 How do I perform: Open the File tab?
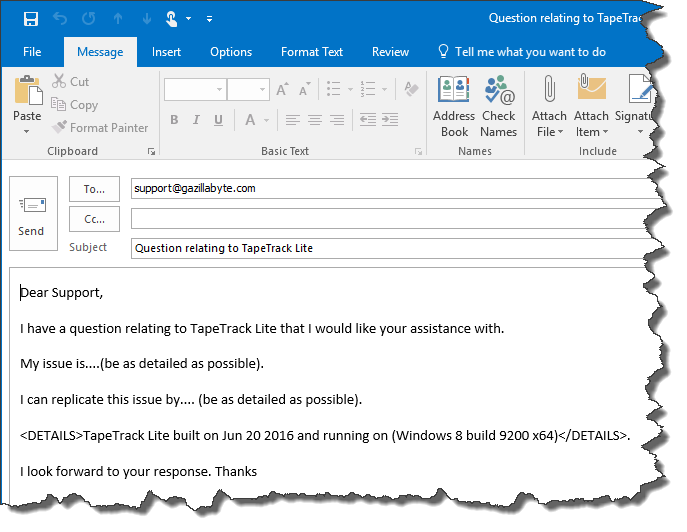tap(32, 52)
